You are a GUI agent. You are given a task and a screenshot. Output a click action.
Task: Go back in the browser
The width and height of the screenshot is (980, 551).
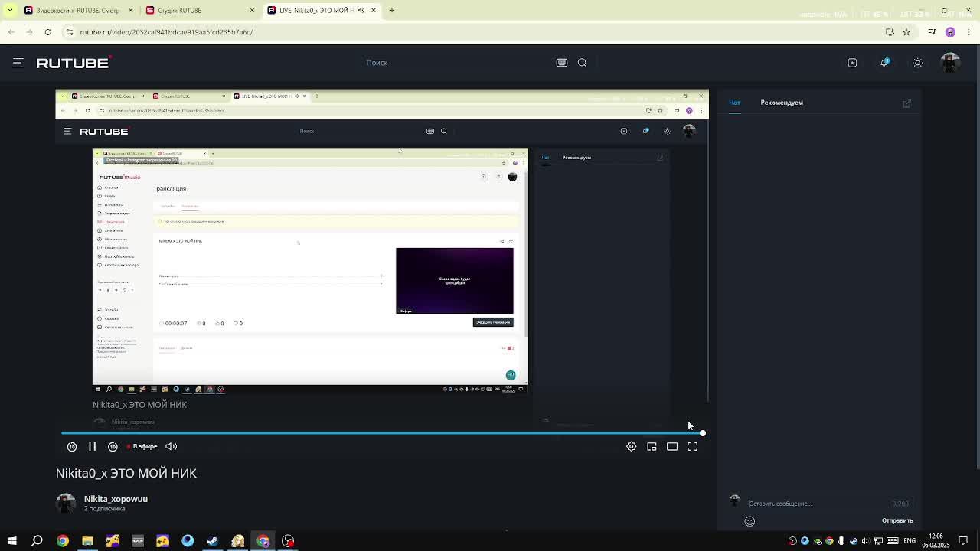(11, 32)
